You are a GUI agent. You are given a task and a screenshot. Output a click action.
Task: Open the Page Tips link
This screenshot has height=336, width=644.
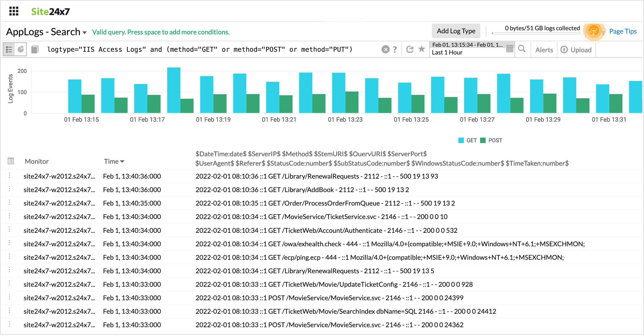click(x=623, y=31)
